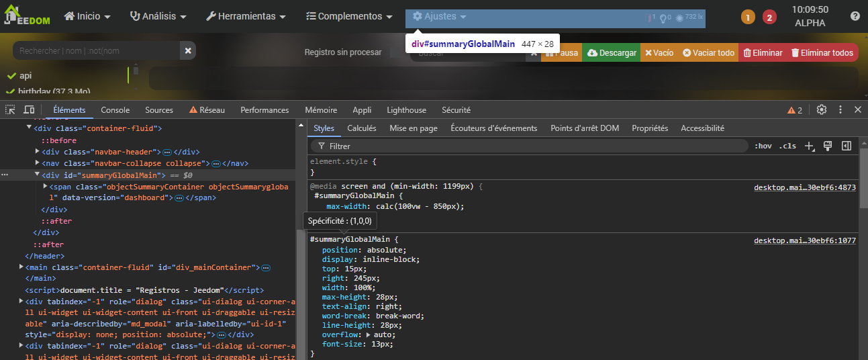The height and width of the screenshot is (360, 868).
Task: Open the Propriétés sub-tab
Action: [650, 128]
